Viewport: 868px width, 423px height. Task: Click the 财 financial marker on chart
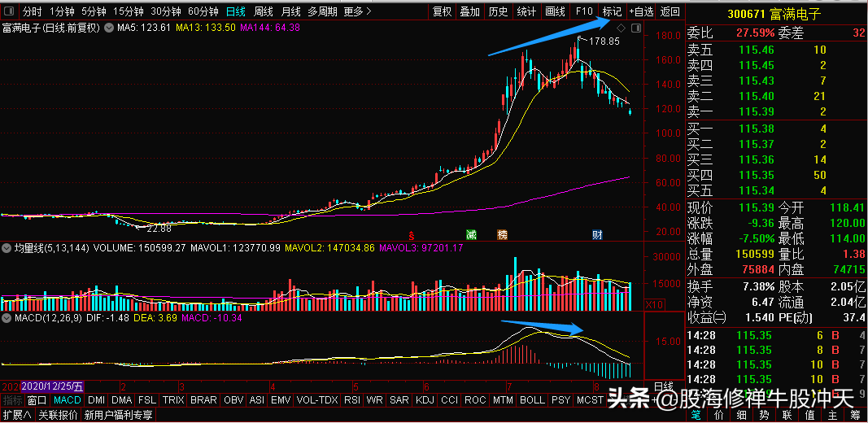click(x=597, y=234)
